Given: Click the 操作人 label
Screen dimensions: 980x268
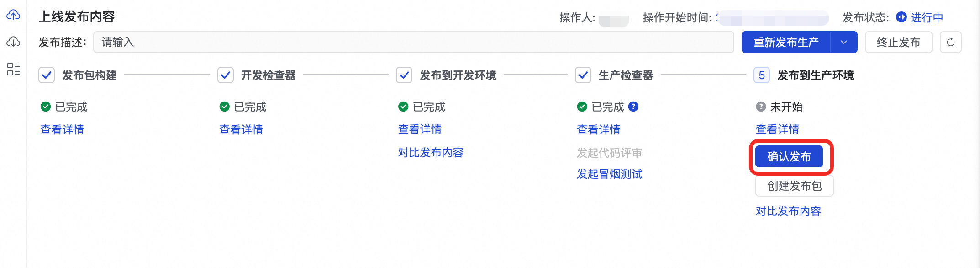Looking at the screenshot, I should coord(577,18).
